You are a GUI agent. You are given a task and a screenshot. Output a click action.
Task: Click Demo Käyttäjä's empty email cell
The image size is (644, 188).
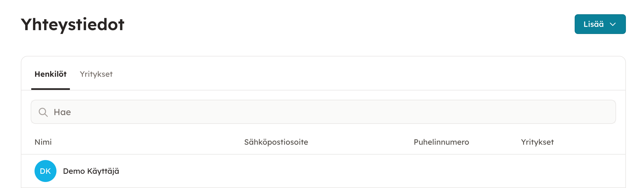276,171
